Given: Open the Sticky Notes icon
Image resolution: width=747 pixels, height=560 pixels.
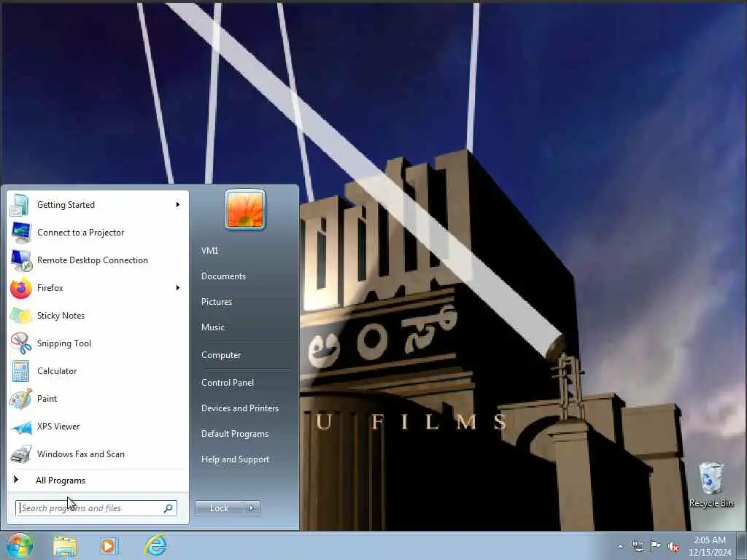Looking at the screenshot, I should (x=21, y=316).
